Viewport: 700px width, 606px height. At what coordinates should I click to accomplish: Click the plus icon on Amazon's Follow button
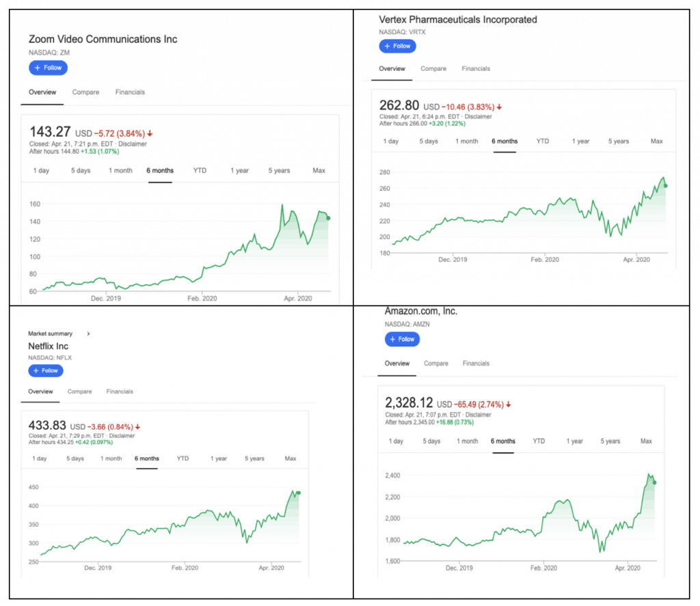[x=392, y=339]
